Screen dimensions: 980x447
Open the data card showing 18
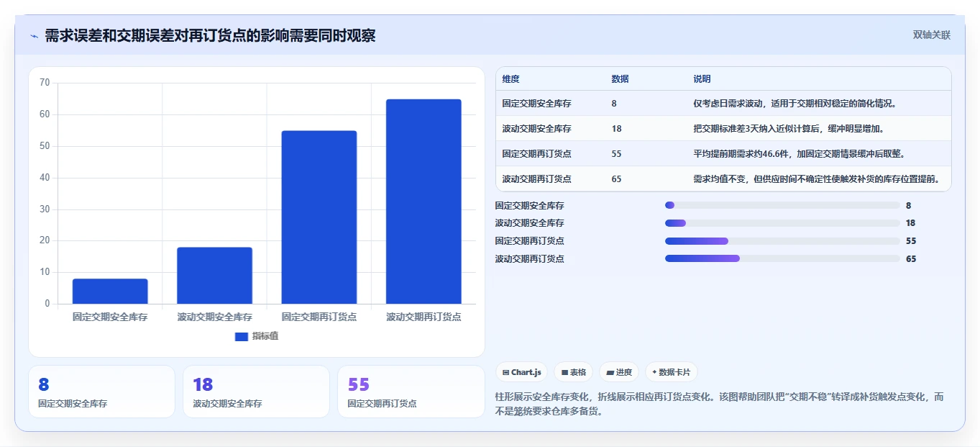pyautogui.click(x=256, y=392)
